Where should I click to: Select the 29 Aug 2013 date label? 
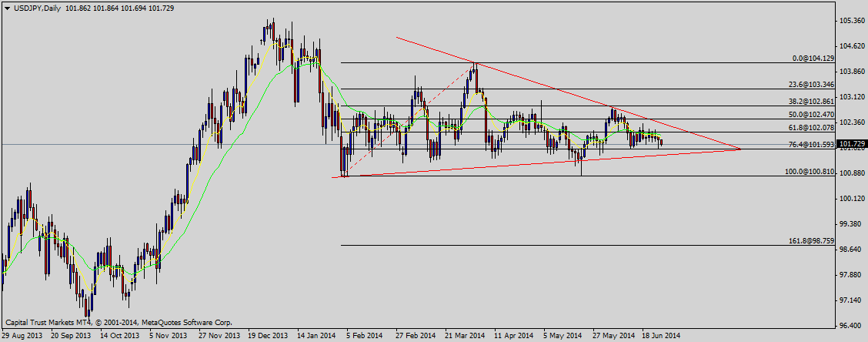22,336
